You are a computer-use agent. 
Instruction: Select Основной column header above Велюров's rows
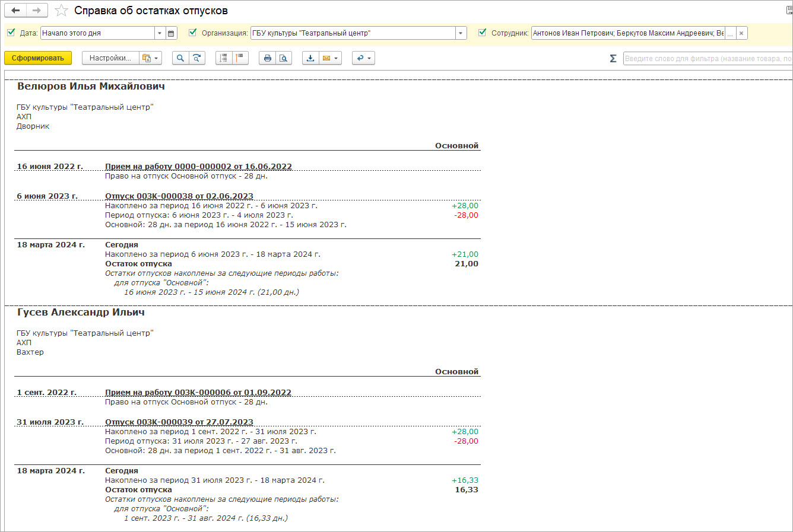(x=456, y=145)
